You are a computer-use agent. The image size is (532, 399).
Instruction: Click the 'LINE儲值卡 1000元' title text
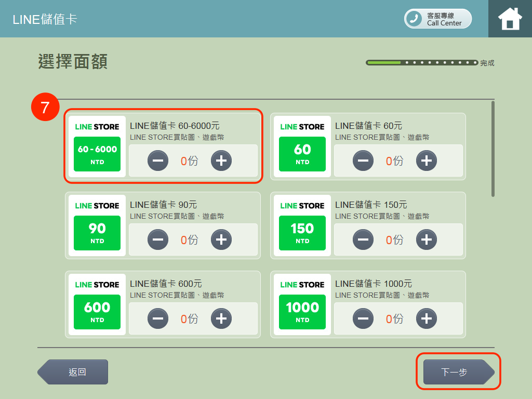[x=374, y=284]
